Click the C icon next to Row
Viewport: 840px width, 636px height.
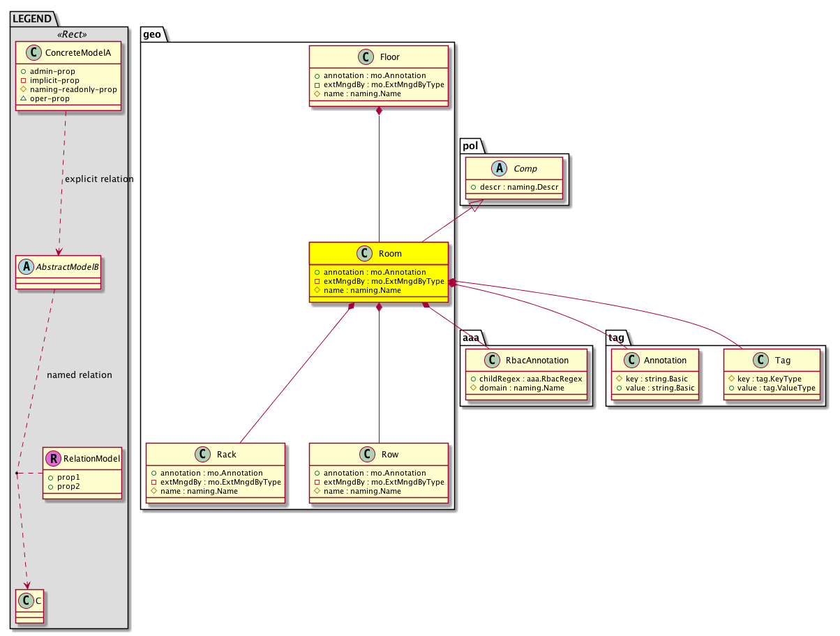pyautogui.click(x=368, y=455)
